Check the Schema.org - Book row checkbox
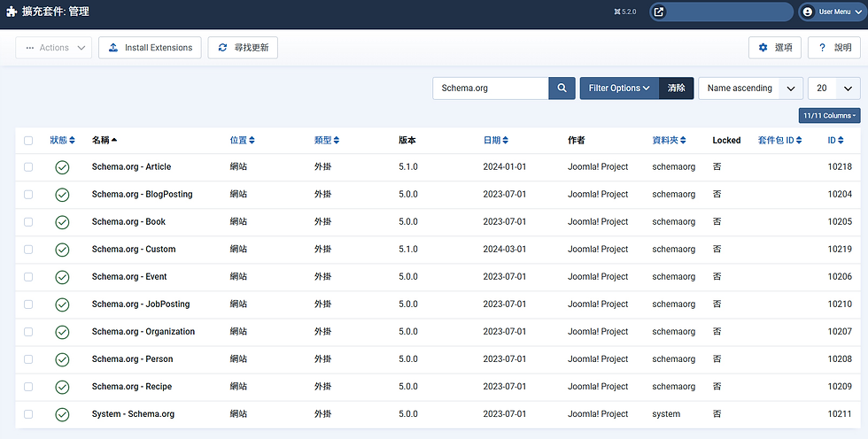This screenshot has height=439, width=868. click(x=28, y=221)
